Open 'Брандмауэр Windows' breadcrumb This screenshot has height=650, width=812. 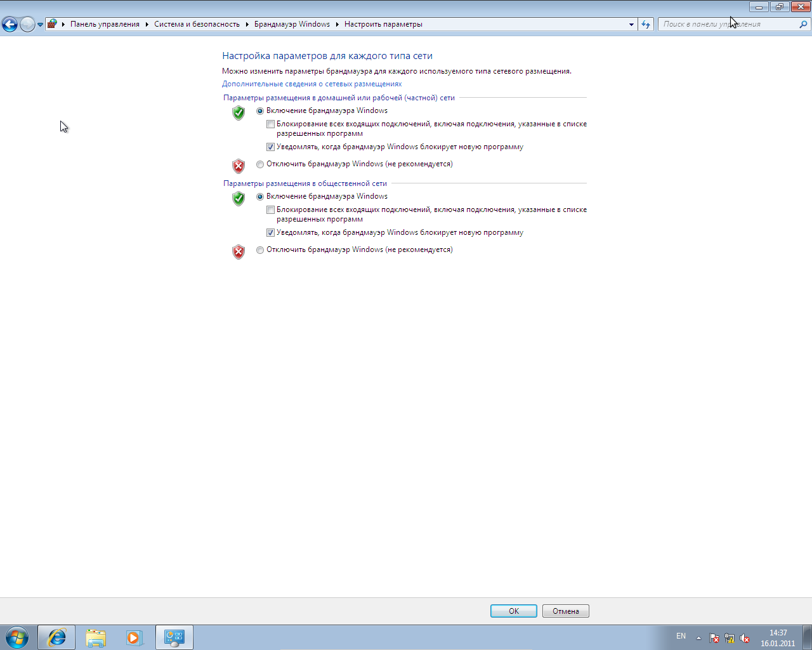292,24
